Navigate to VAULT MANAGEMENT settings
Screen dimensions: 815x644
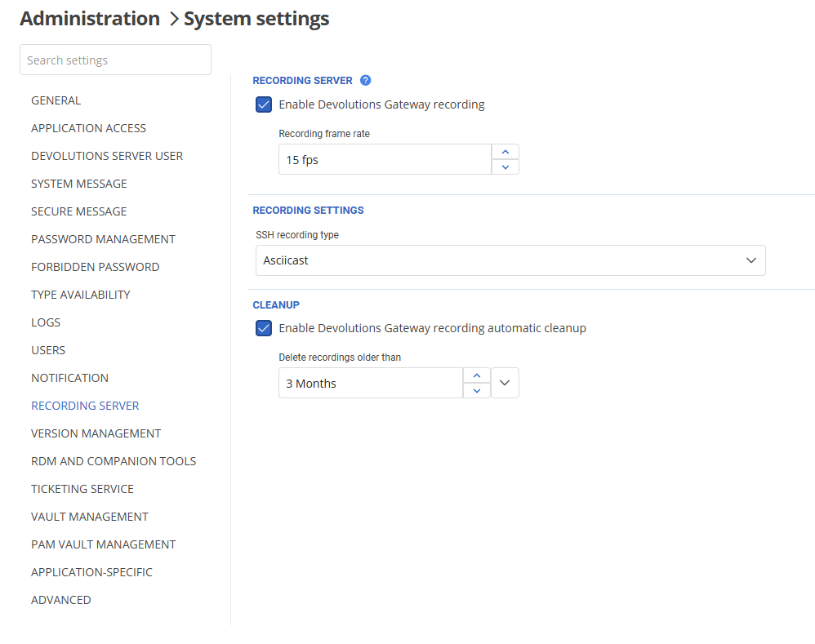[x=90, y=516]
